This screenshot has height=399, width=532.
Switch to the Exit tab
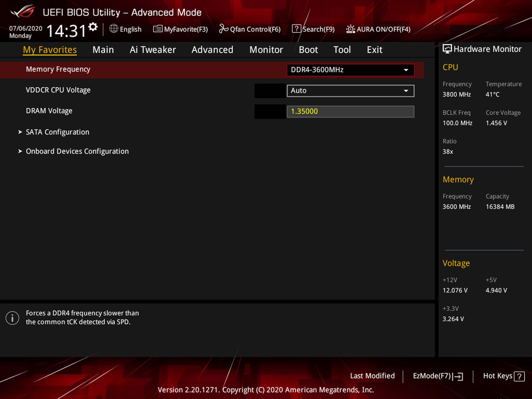(375, 50)
